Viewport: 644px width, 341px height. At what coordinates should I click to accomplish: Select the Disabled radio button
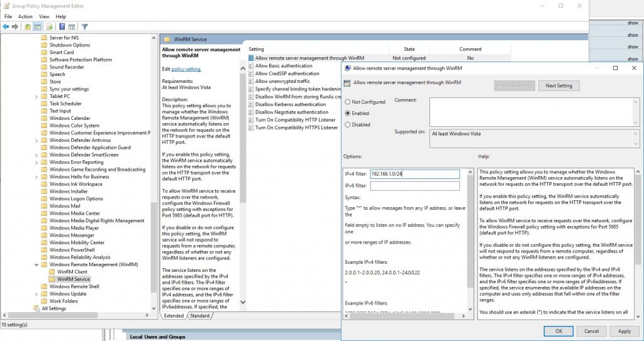pyautogui.click(x=347, y=125)
